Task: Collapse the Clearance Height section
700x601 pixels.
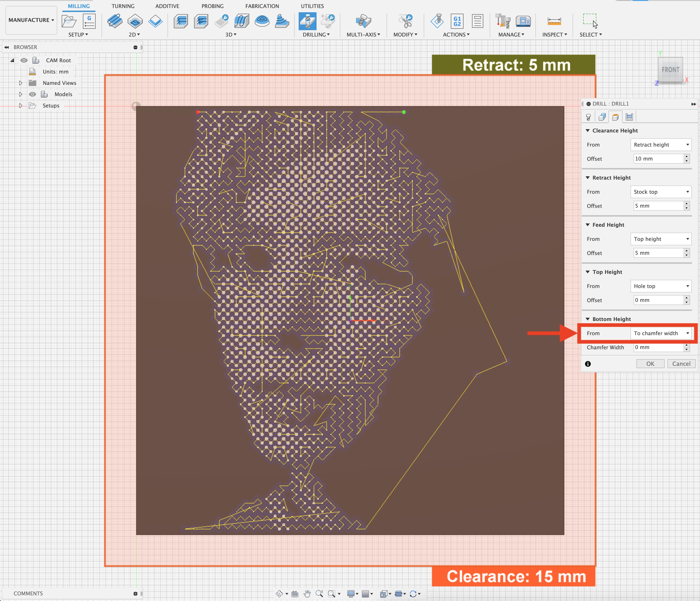Action: (587, 131)
